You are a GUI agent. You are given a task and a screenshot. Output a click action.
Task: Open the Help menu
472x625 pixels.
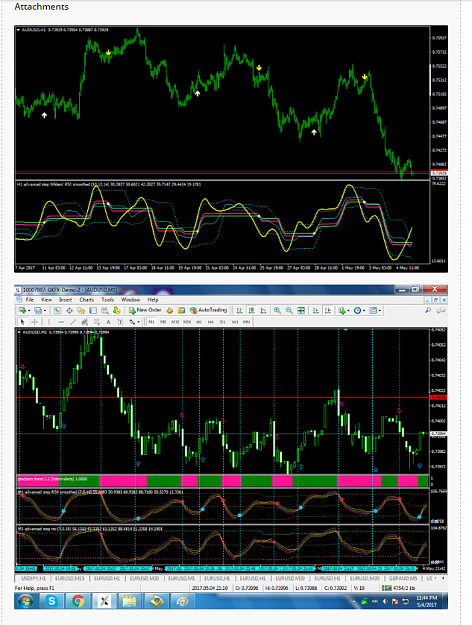coord(153,300)
